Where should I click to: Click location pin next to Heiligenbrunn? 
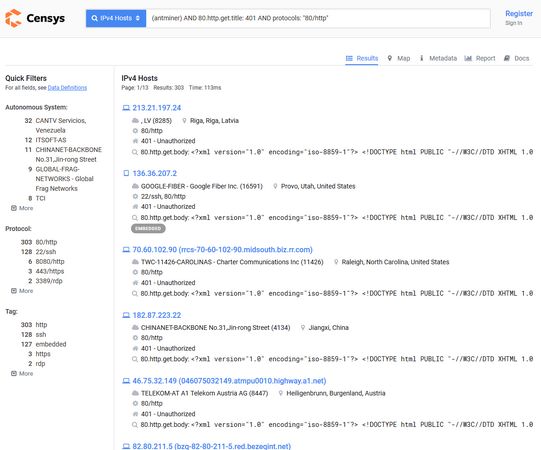(281, 393)
